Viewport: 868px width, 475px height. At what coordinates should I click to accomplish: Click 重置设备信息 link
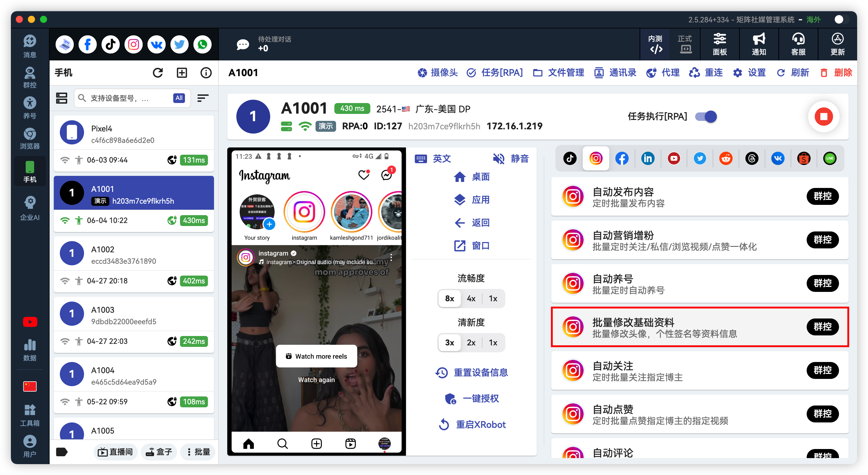pyautogui.click(x=471, y=372)
